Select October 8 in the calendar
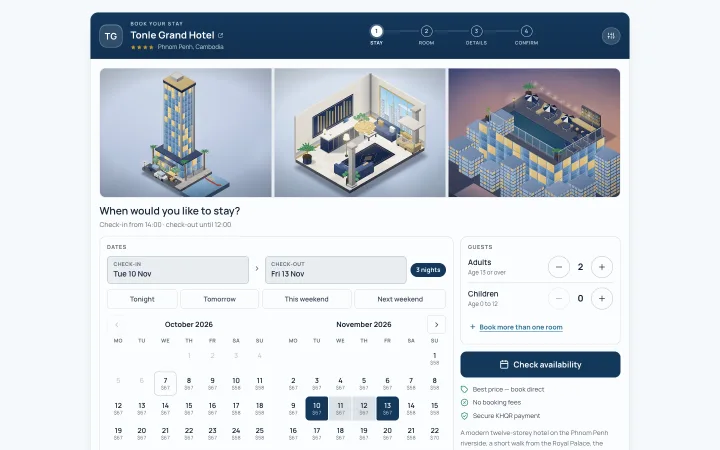The image size is (720, 450). pyautogui.click(x=189, y=383)
